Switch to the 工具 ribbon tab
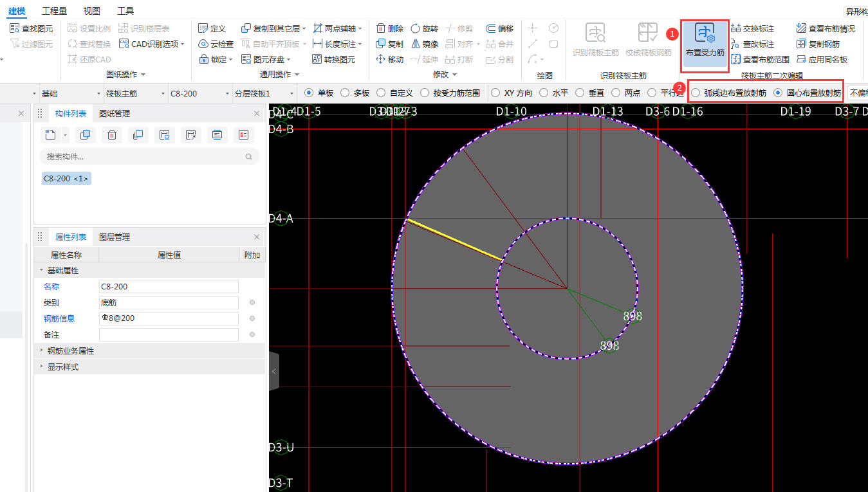The height and width of the screenshot is (492, 868). coord(125,11)
